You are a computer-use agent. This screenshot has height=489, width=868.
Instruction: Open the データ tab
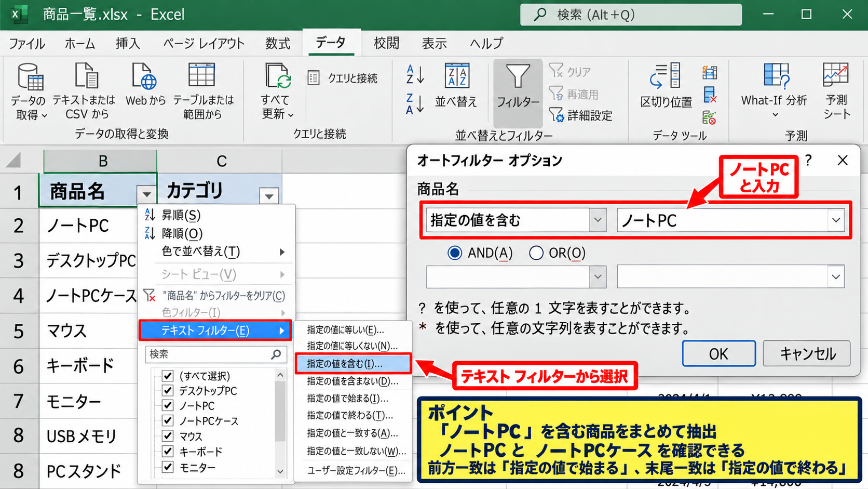tap(331, 42)
